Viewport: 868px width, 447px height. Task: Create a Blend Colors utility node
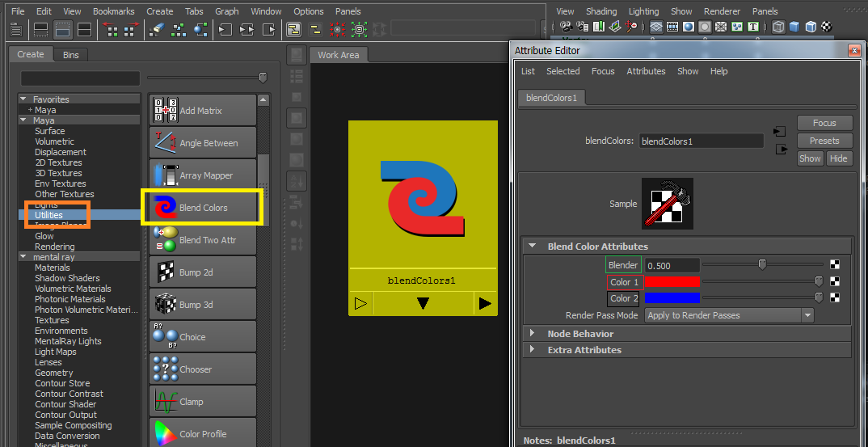(202, 208)
